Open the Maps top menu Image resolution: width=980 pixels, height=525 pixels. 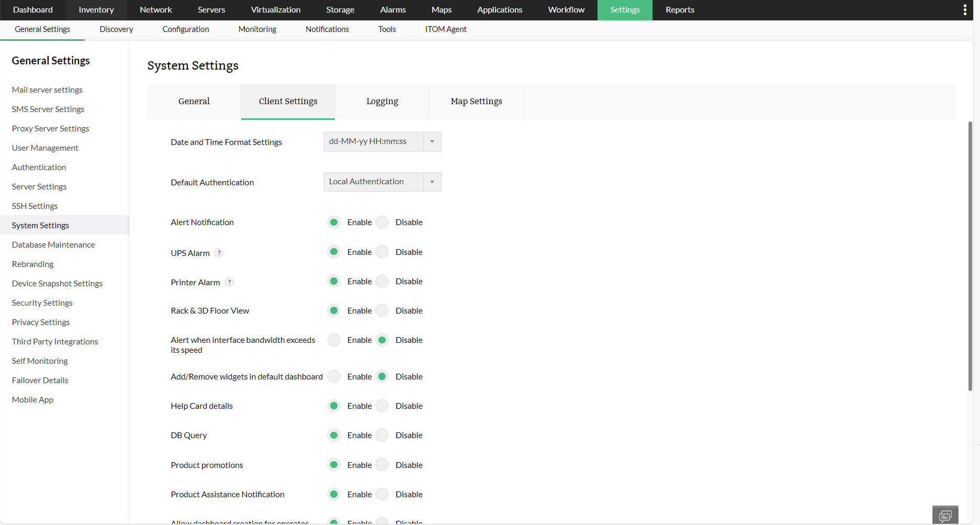click(x=442, y=10)
